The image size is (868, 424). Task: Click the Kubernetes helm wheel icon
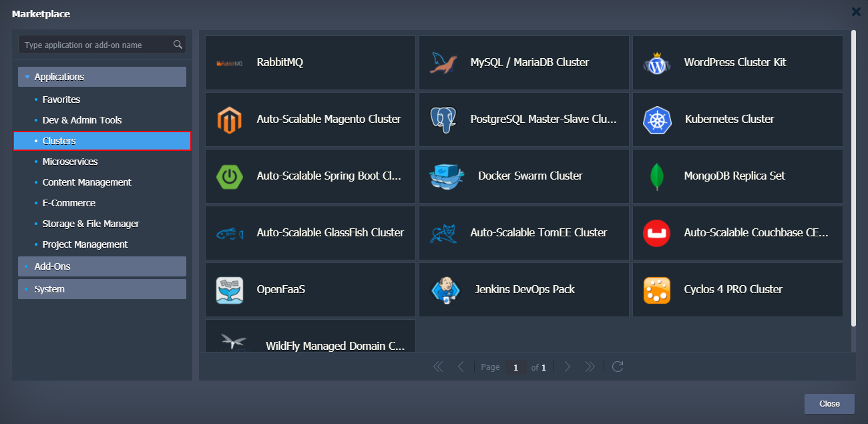[657, 120]
